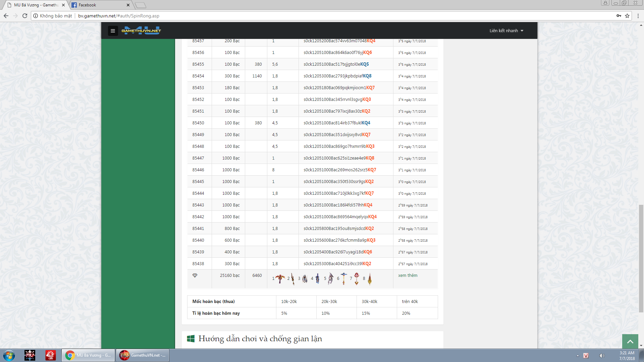
Task: Click the diamond icon in totals row
Action: point(195,275)
